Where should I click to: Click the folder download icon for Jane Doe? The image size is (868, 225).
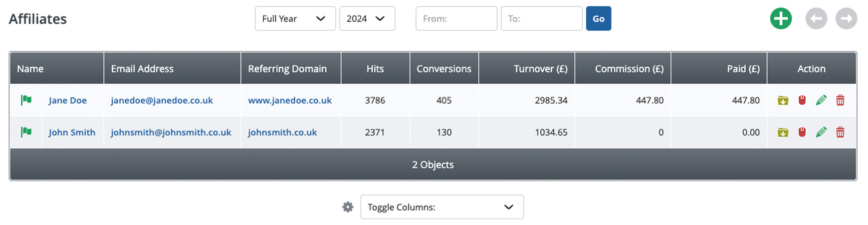pyautogui.click(x=783, y=101)
